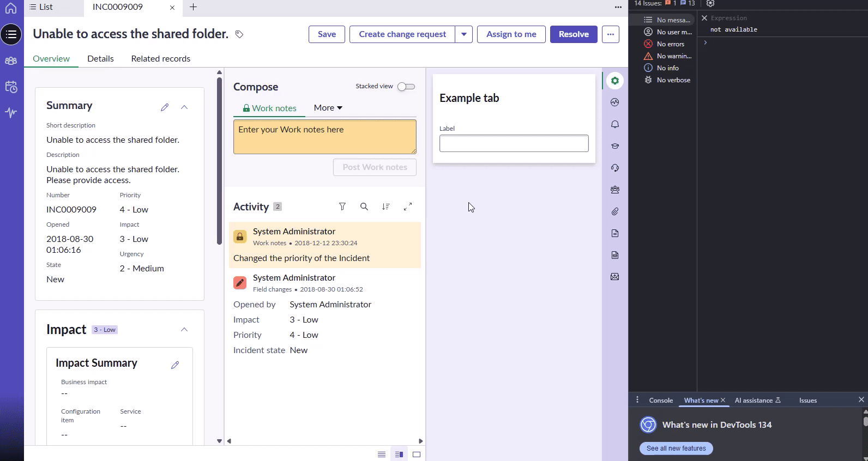Open the attachments paperclip icon in sidebar
The image size is (868, 461).
[615, 211]
